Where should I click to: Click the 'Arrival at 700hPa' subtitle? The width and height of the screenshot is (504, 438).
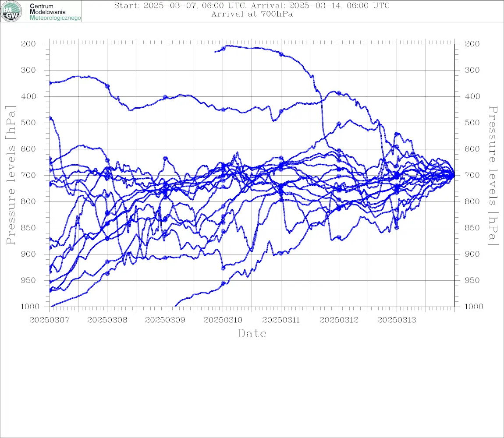[252, 14]
